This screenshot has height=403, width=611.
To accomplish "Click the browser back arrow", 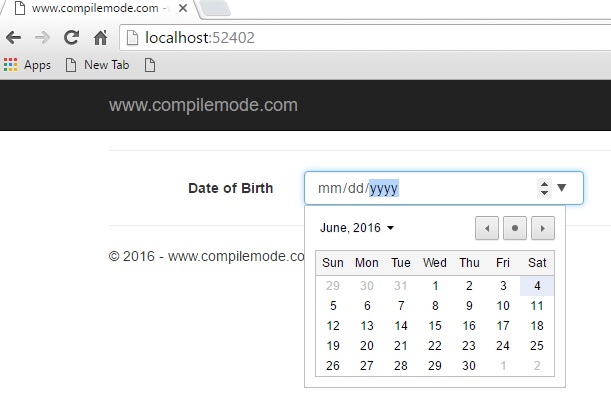I will pyautogui.click(x=13, y=38).
